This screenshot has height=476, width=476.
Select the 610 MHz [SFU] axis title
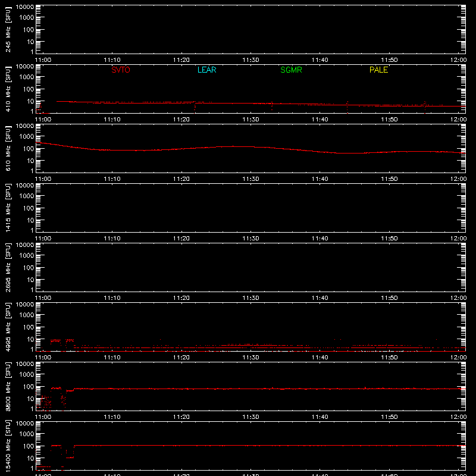point(8,148)
